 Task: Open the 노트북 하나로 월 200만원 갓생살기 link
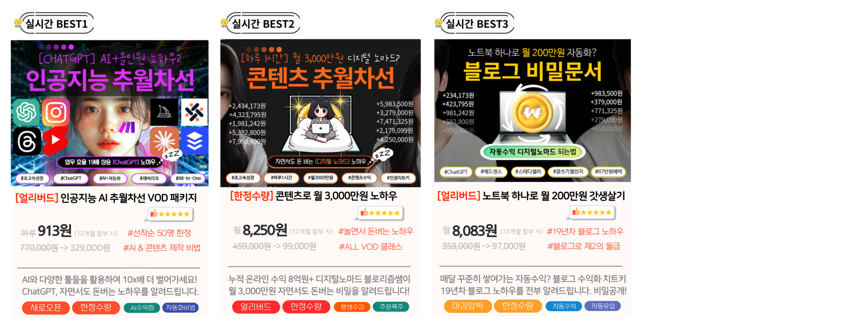(531, 196)
